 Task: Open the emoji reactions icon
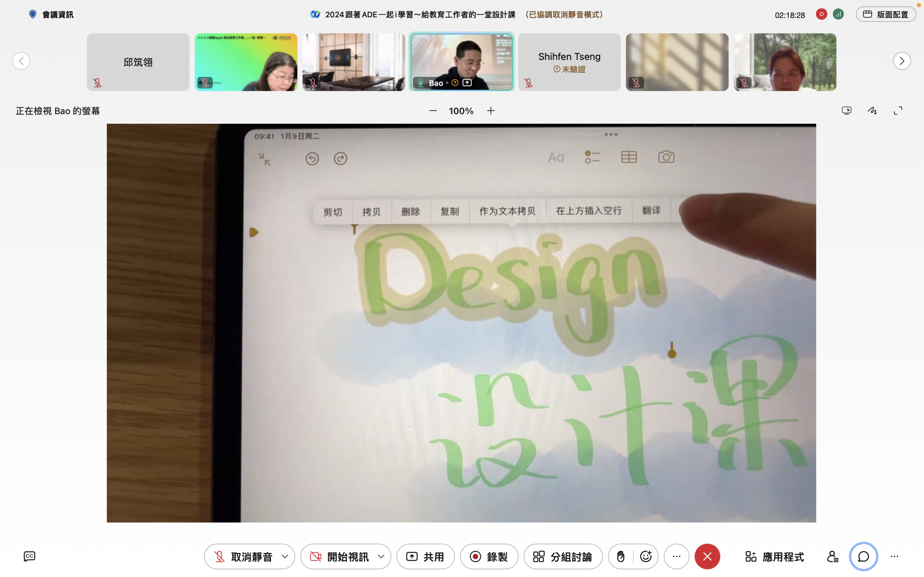646,556
